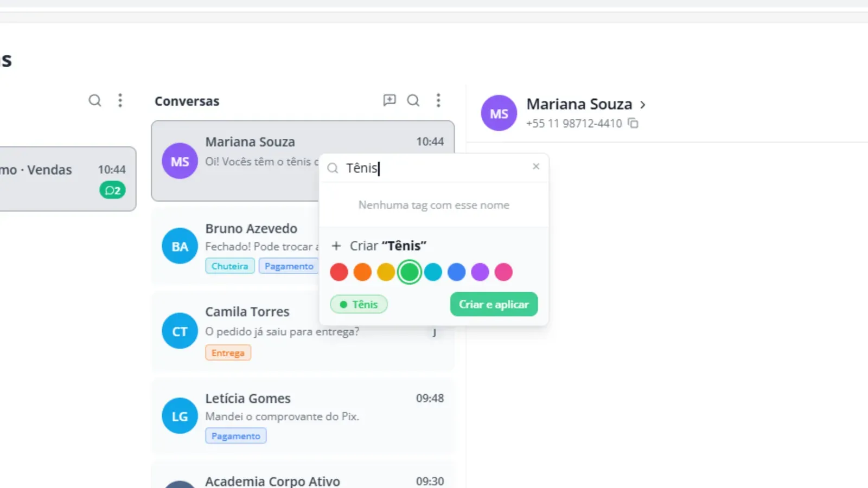Click Mariana Souza name in chat header
Image resolution: width=868 pixels, height=488 pixels.
pos(579,104)
